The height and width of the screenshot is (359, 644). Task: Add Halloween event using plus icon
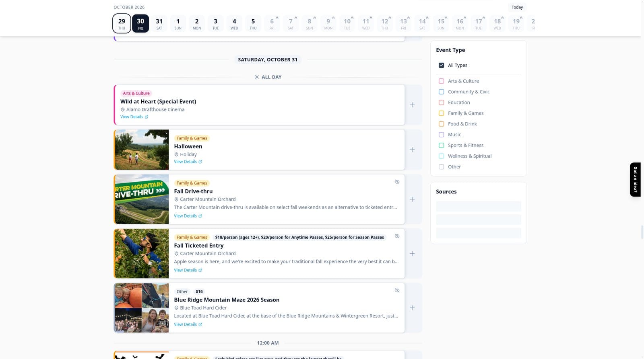412,150
